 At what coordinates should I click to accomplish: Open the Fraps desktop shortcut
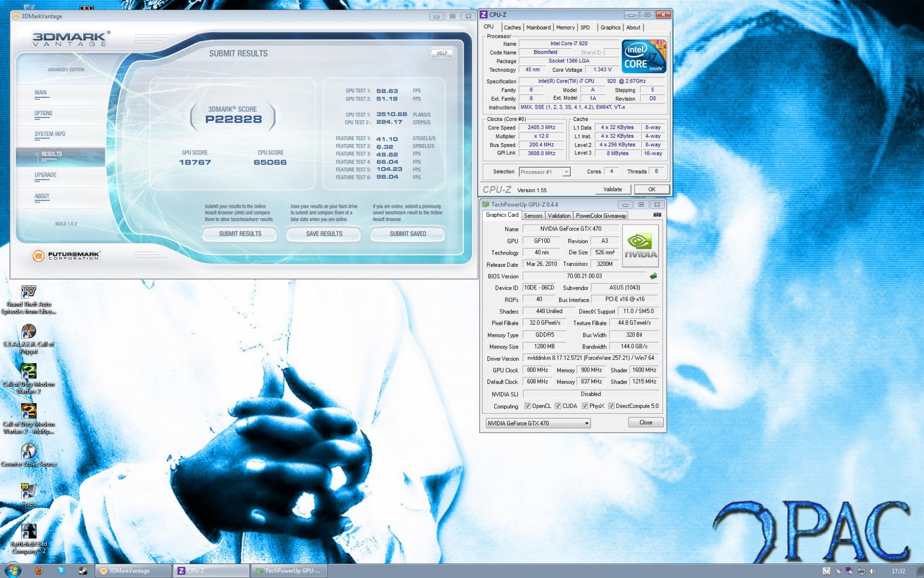[28, 494]
